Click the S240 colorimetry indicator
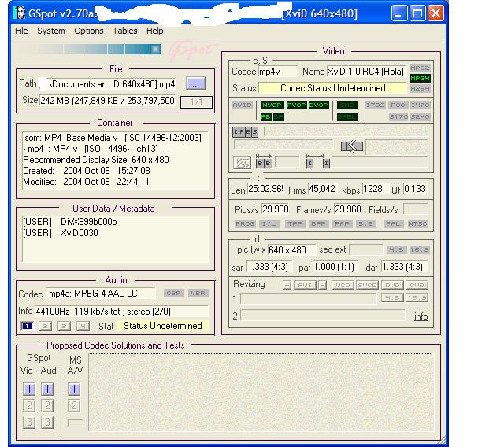The image size is (504, 447). (420, 116)
